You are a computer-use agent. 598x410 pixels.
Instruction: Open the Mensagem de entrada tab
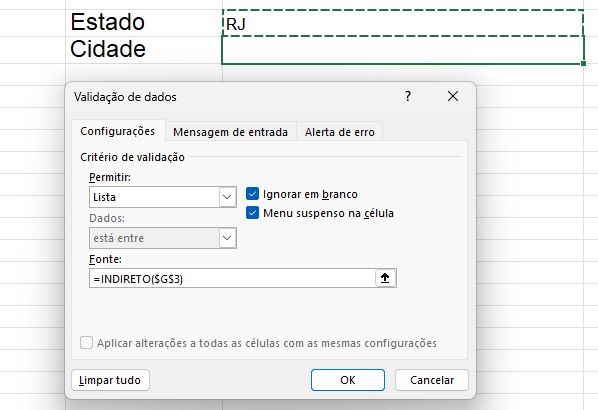click(x=230, y=132)
